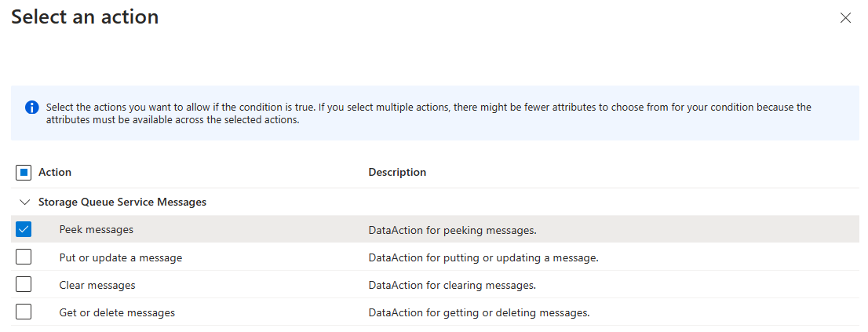
Task: Click the Action column header
Action: click(55, 172)
